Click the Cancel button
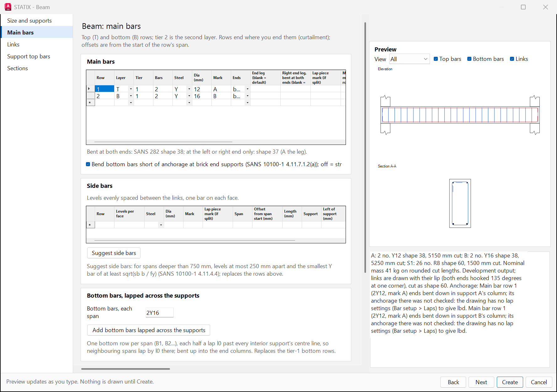Viewport: 557px width, 392px height. pos(539,382)
